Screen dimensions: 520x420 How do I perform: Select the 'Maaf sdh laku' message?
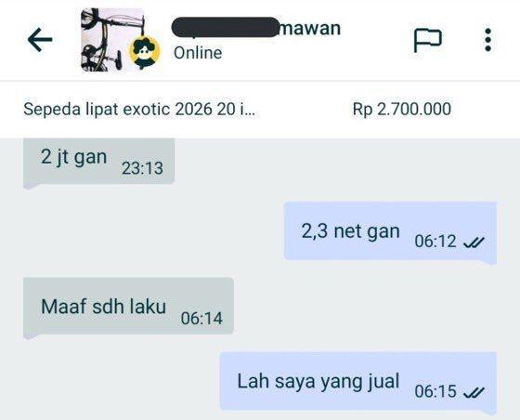tap(129, 307)
